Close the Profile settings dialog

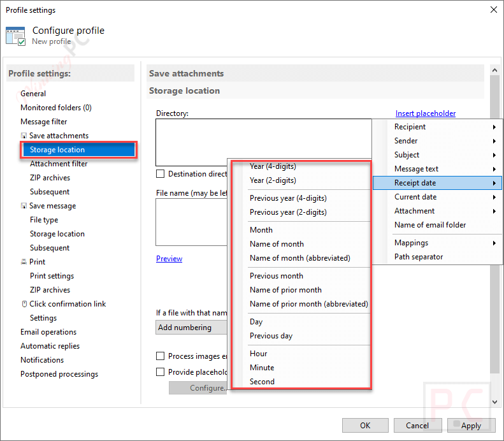[493, 10]
